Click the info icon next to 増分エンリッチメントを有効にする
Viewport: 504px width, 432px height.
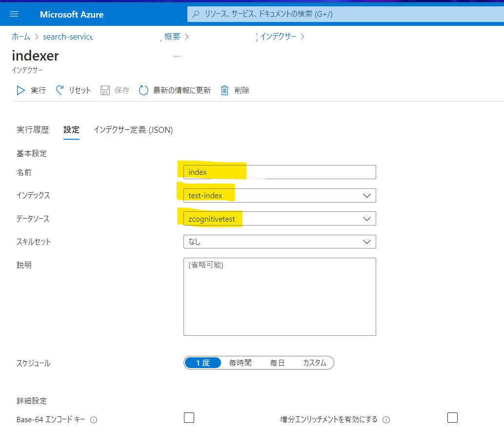[x=386, y=420]
